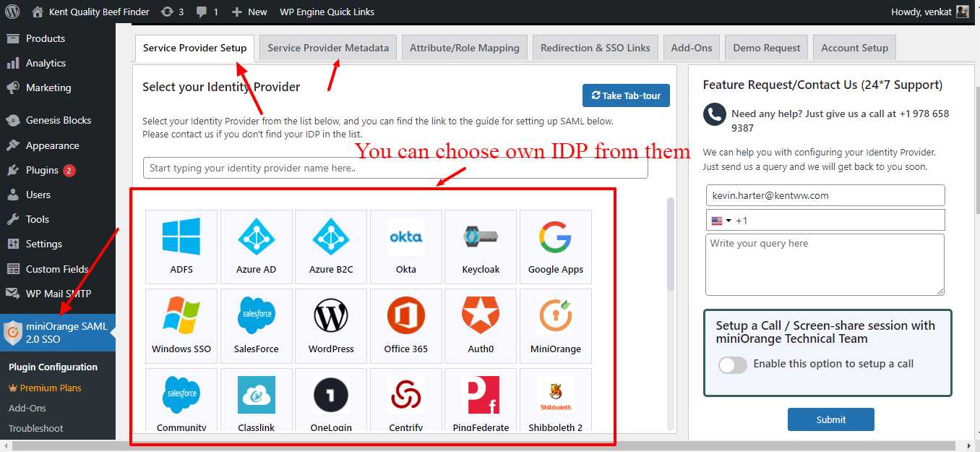Open WP Engine Quick Links menu
980x452 pixels.
point(327,12)
